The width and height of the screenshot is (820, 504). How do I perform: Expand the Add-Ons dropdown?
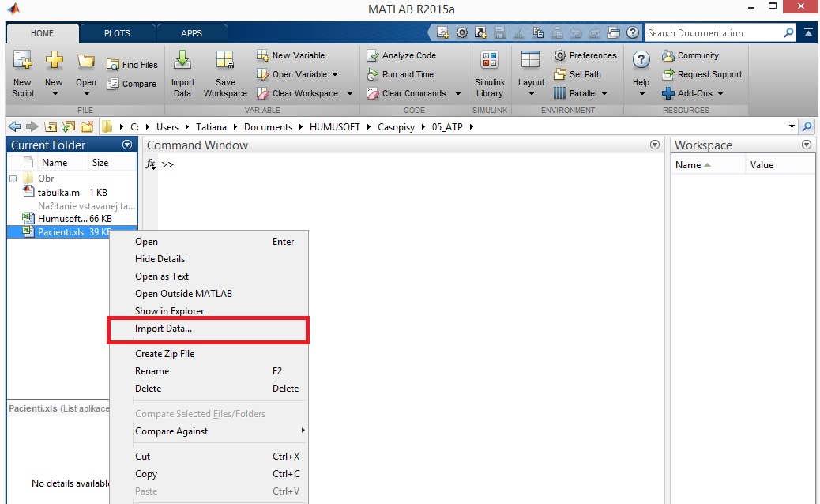(720, 93)
